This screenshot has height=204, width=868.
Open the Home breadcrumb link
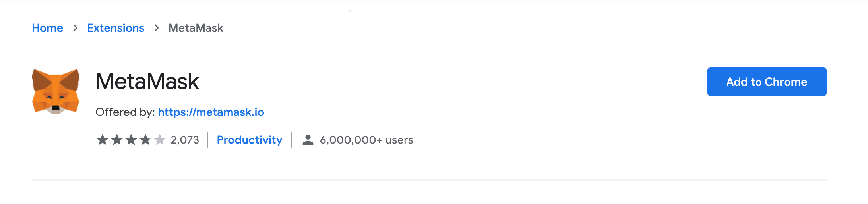point(47,28)
